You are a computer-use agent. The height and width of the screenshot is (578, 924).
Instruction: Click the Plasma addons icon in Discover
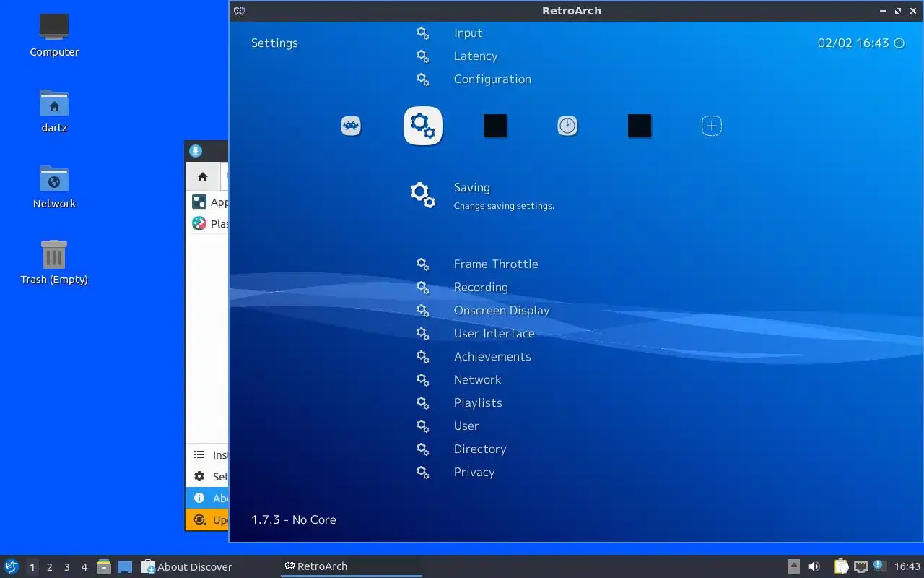point(199,223)
